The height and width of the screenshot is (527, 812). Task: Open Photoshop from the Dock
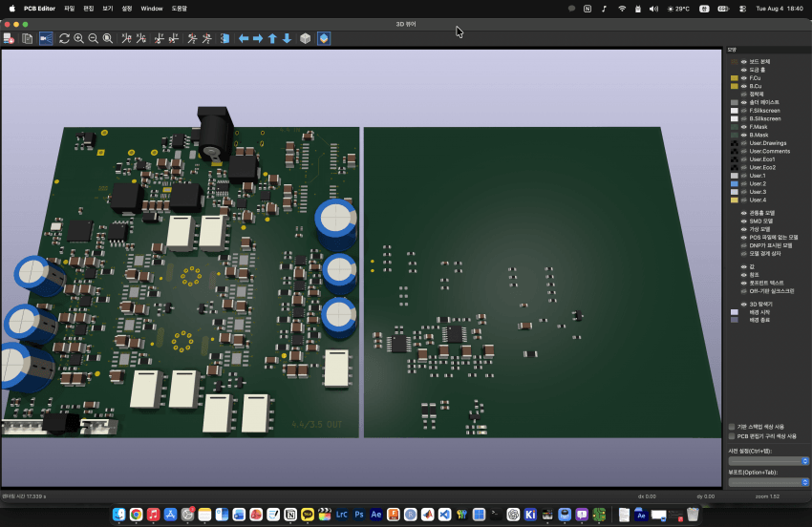(359, 514)
